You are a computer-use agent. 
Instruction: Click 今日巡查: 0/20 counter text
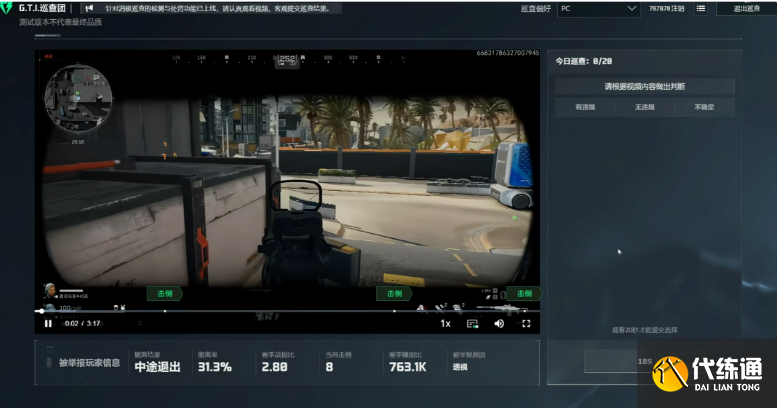pyautogui.click(x=584, y=61)
